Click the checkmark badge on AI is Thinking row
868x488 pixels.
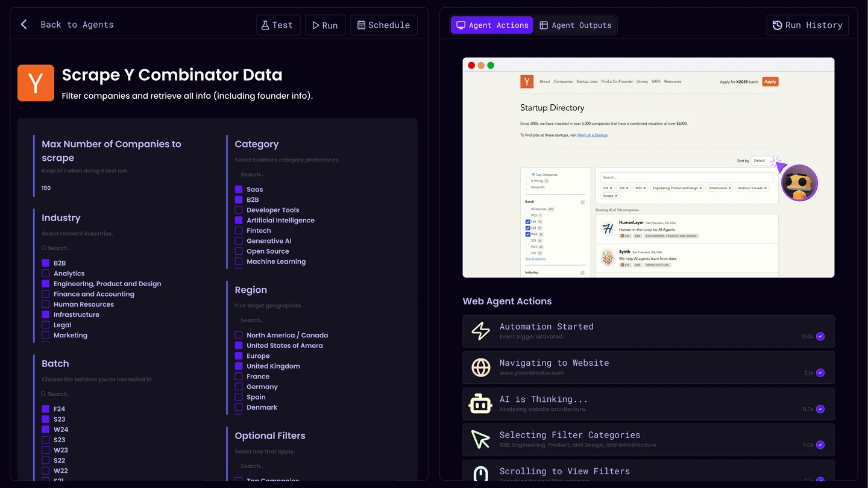pyautogui.click(x=820, y=409)
